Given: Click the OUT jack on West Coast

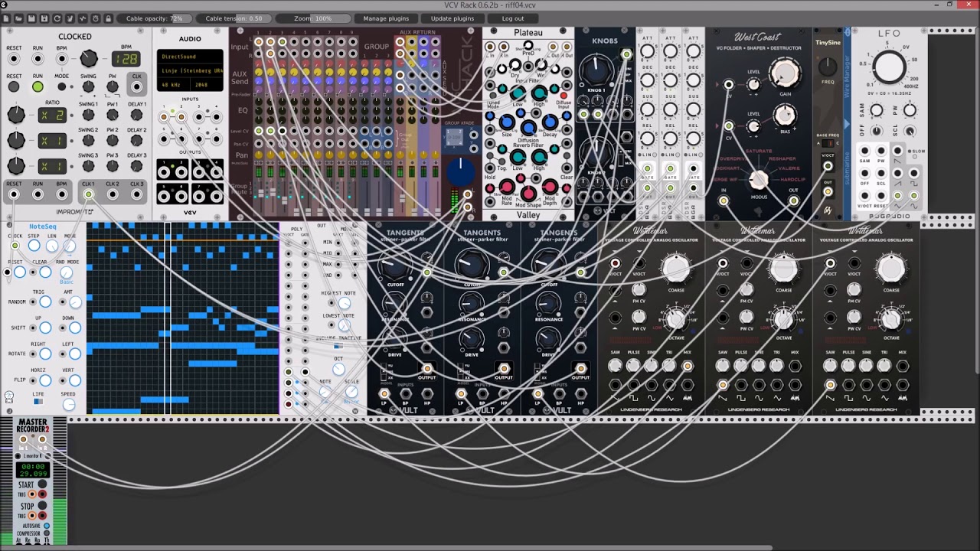Looking at the screenshot, I should click(794, 201).
